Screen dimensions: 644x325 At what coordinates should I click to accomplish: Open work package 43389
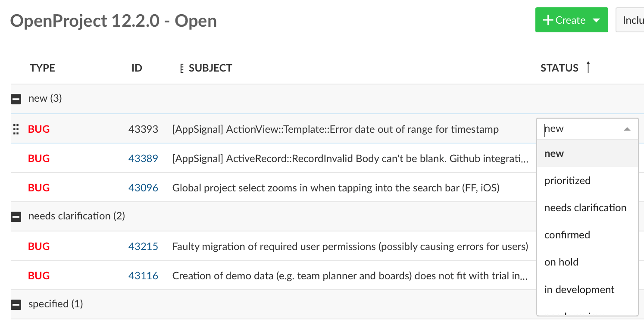click(x=144, y=158)
